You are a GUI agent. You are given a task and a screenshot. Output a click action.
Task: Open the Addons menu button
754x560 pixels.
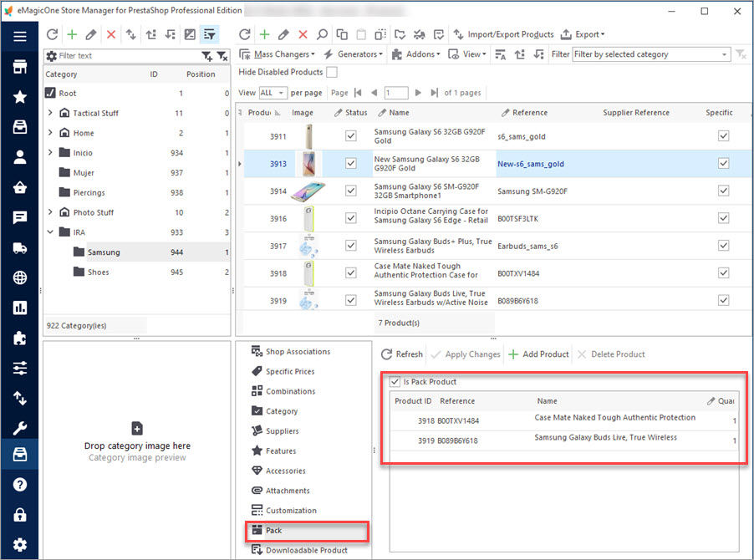coord(416,54)
